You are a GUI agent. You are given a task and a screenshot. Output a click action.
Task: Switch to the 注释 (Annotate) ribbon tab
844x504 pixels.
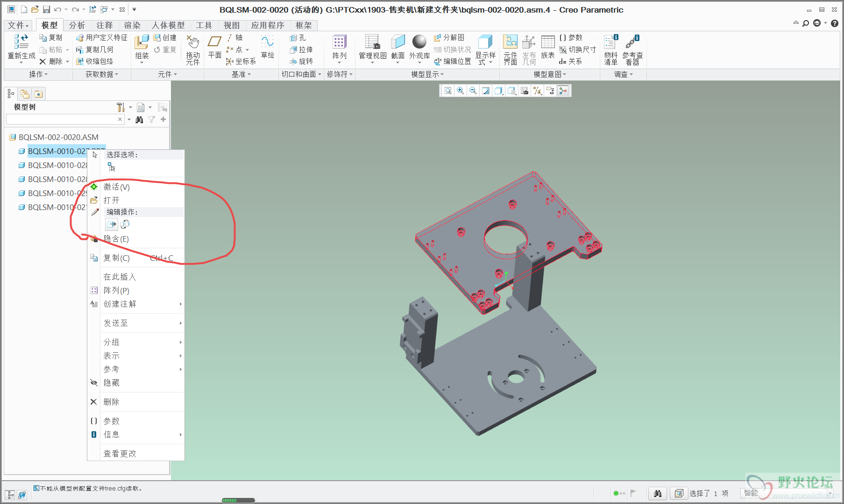pos(105,25)
